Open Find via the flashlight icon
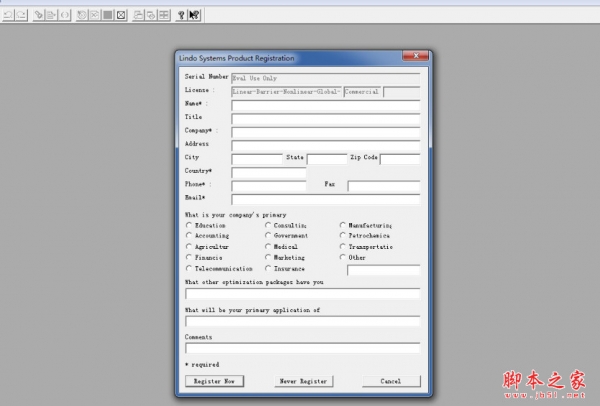 point(38,15)
